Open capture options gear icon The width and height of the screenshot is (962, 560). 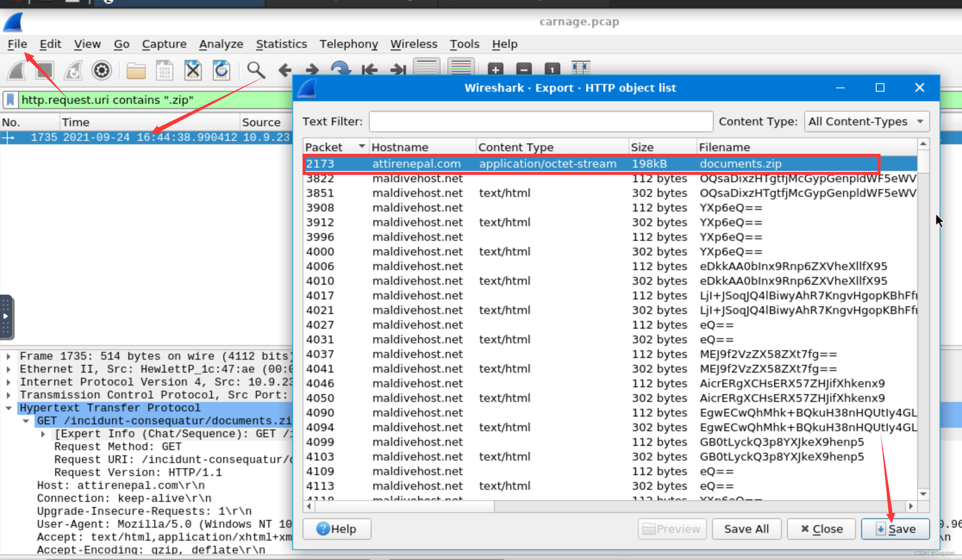click(102, 70)
